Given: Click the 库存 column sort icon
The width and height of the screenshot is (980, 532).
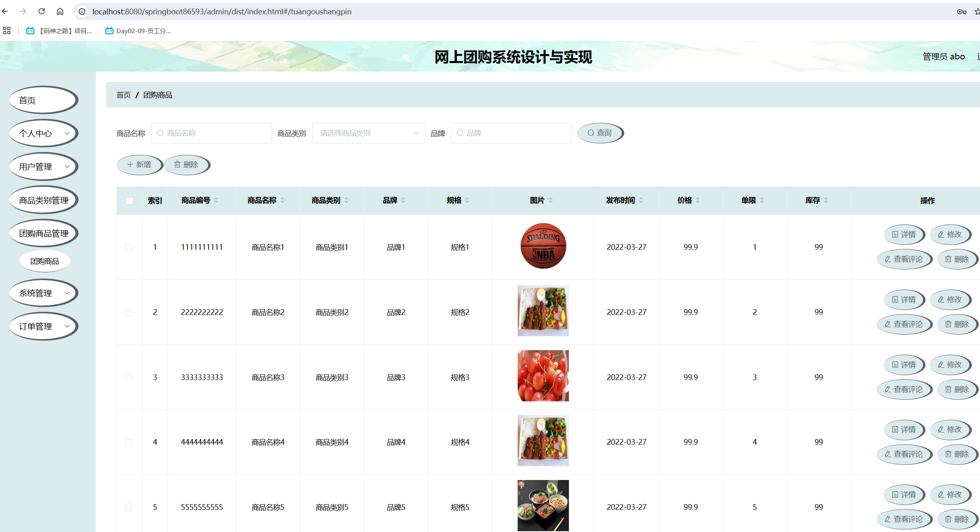Looking at the screenshot, I should coord(826,200).
